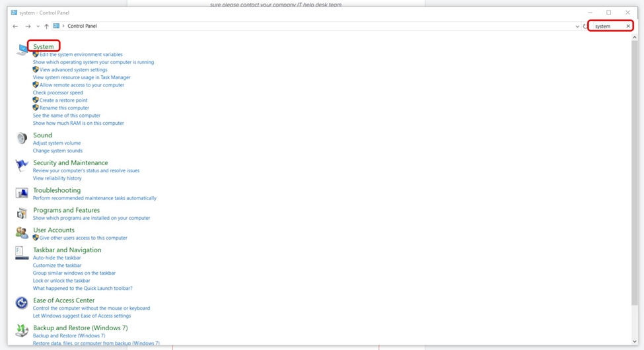Open See the name of this computer
Image resolution: width=644 pixels, height=350 pixels.
(67, 116)
